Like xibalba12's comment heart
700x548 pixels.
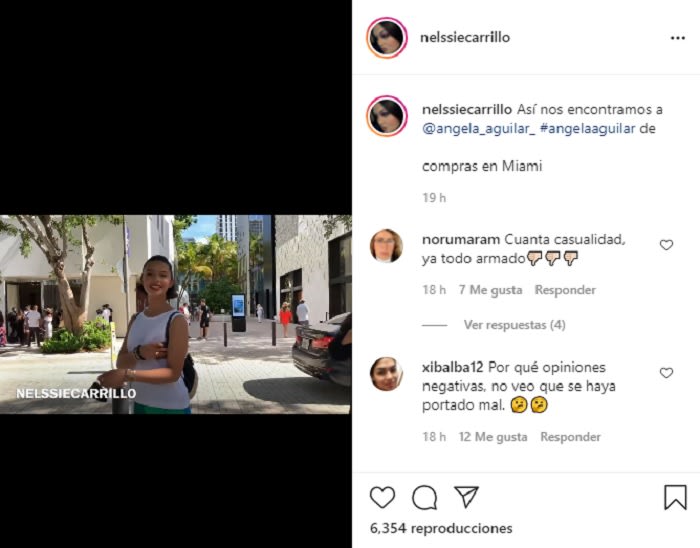(x=666, y=373)
